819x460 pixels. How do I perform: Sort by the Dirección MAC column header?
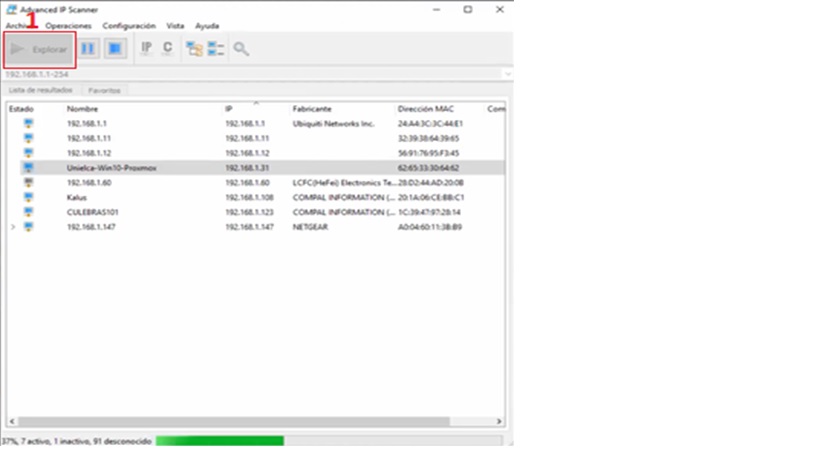[x=426, y=109]
